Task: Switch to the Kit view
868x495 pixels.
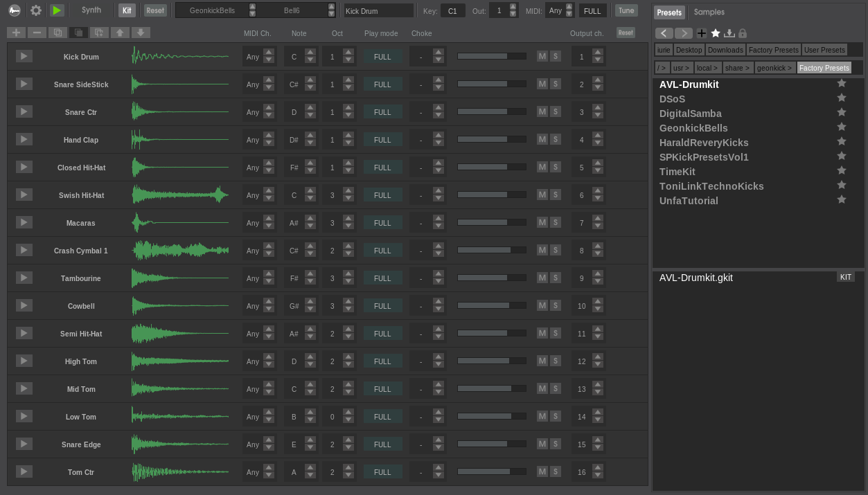Action: click(127, 10)
